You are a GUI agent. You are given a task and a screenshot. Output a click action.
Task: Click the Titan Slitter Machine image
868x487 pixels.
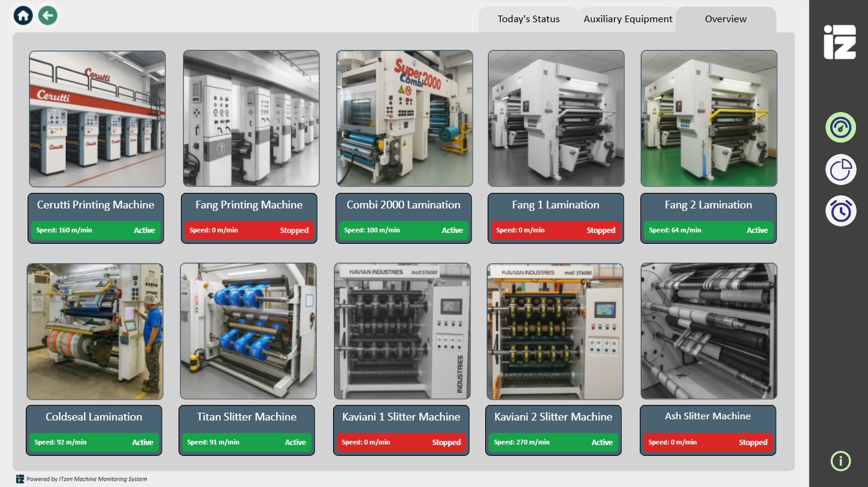pyautogui.click(x=248, y=331)
